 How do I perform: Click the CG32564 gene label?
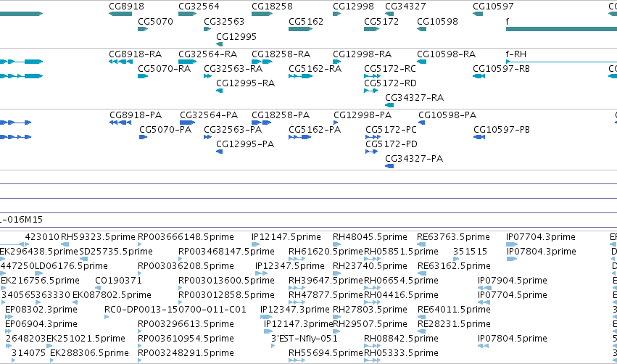click(x=199, y=7)
